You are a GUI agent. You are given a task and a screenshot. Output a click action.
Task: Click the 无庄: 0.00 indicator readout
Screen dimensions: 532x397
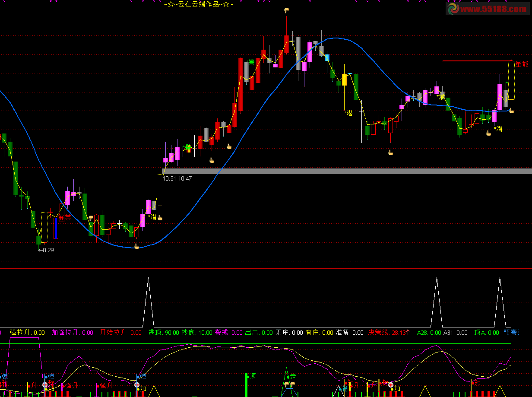289,333
